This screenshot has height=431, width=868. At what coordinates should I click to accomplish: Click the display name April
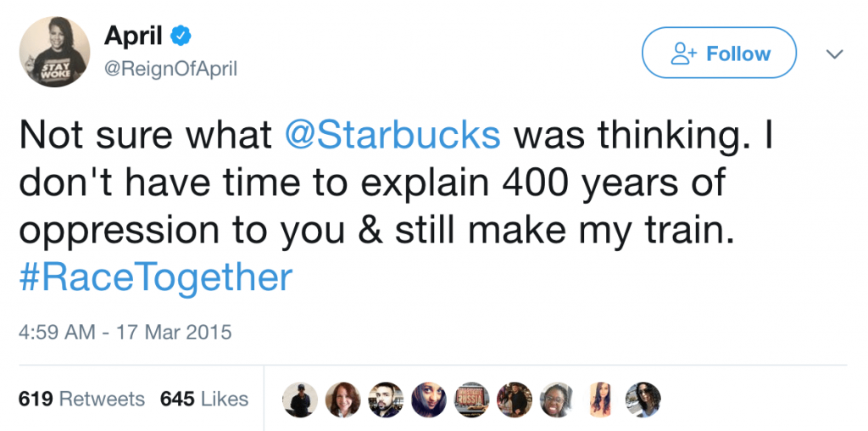(131, 36)
